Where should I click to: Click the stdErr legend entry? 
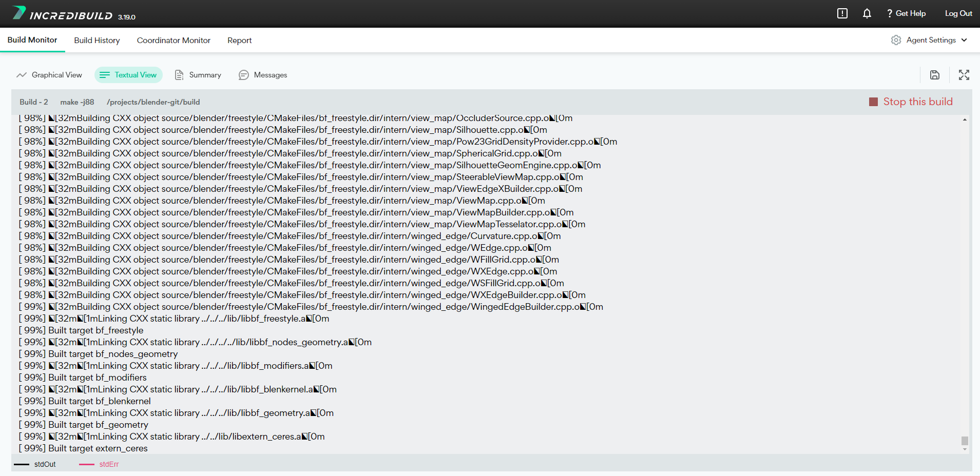[99, 464]
